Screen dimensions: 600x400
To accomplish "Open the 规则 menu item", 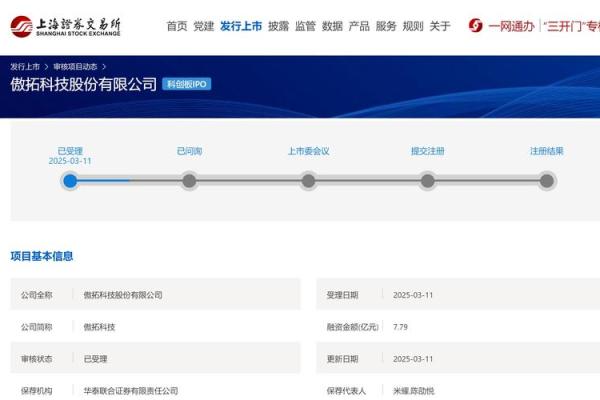I will click(413, 26).
